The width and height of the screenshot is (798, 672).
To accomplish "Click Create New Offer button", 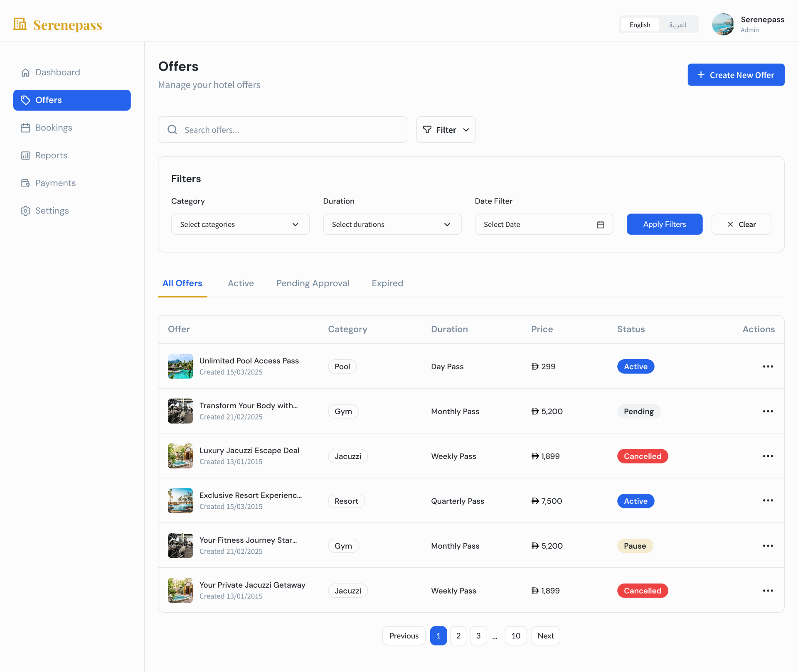I will [x=736, y=75].
